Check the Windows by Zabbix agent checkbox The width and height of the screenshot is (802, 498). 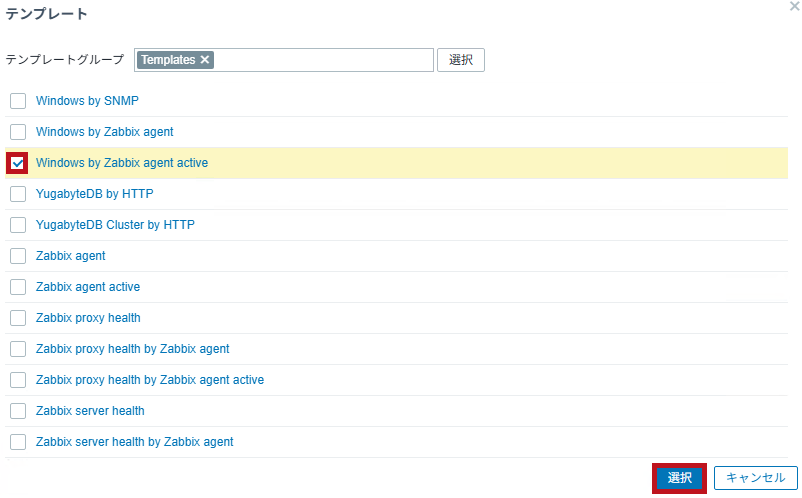click(18, 132)
